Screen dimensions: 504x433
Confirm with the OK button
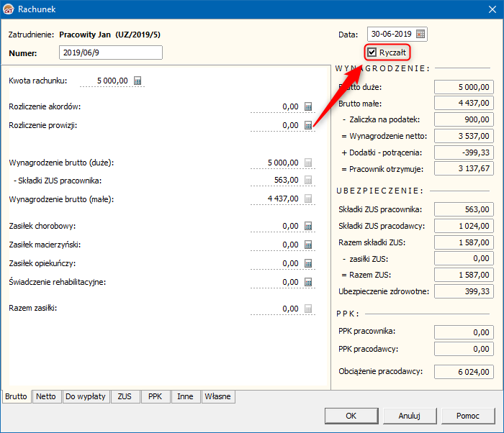(x=351, y=416)
